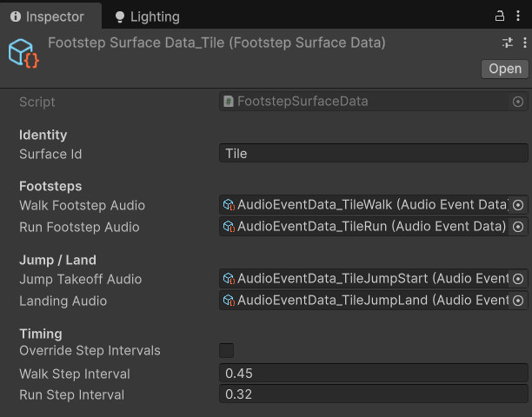Switch to the Inspector tab
Screen dimensions: 532x417
(x=50, y=16)
